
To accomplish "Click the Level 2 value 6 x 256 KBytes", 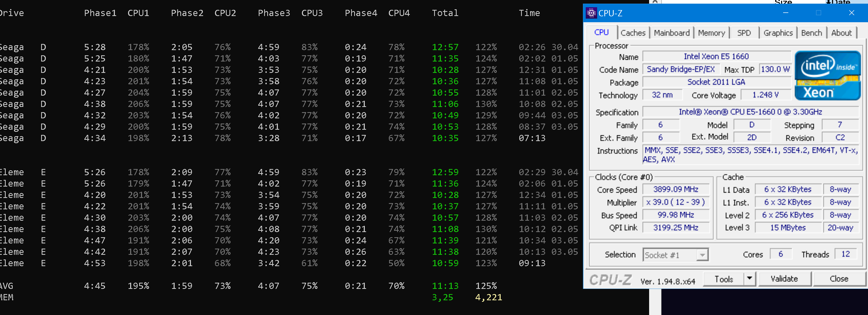I will tap(788, 215).
